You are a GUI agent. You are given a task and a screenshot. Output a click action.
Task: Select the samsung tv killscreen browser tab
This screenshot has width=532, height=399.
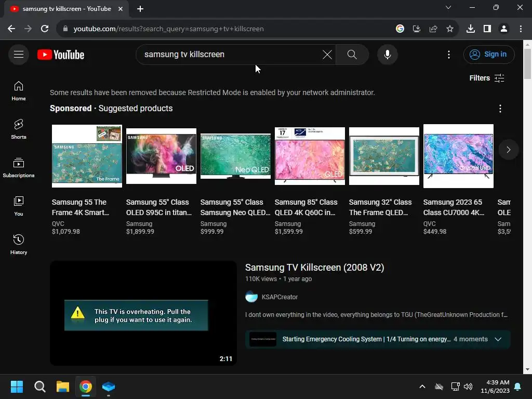(x=67, y=9)
